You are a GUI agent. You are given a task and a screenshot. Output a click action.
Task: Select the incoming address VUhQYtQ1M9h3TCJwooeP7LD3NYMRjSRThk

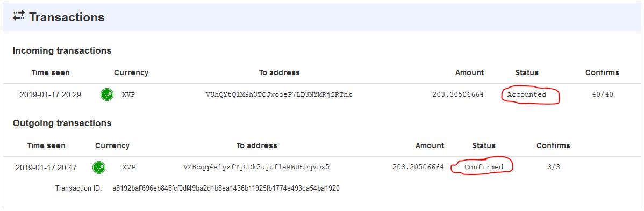point(279,94)
